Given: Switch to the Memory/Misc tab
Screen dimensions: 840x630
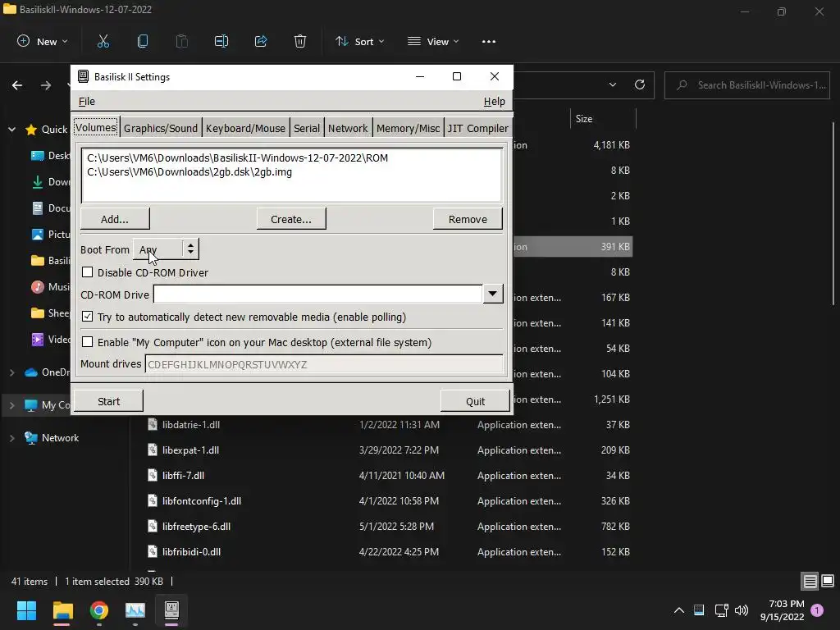Looking at the screenshot, I should point(408,128).
